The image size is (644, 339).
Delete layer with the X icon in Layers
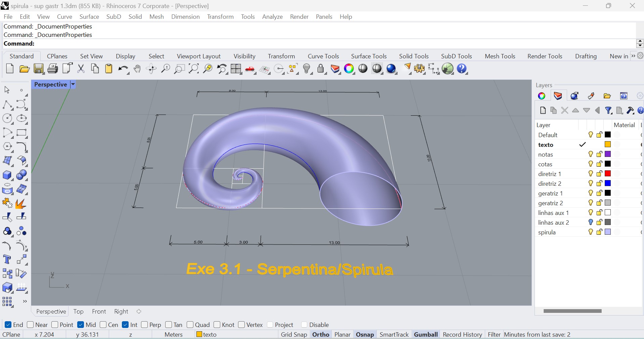565,110
